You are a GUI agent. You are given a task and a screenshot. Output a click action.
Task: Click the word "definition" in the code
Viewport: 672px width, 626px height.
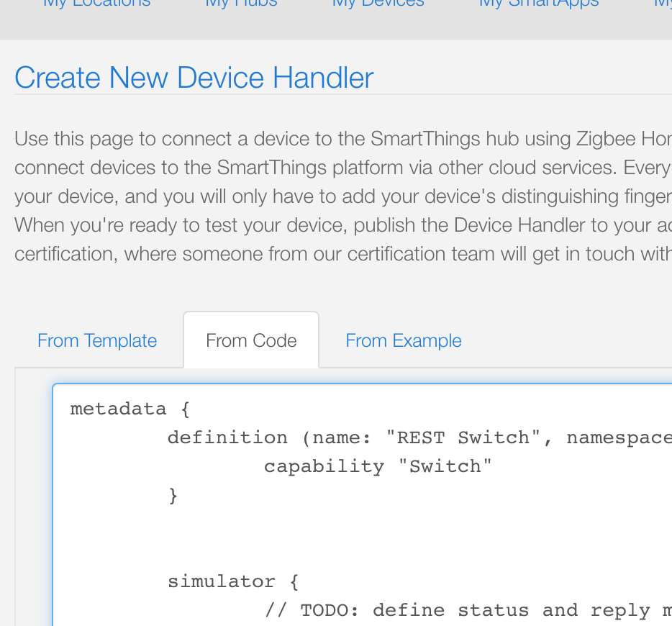[x=227, y=437]
